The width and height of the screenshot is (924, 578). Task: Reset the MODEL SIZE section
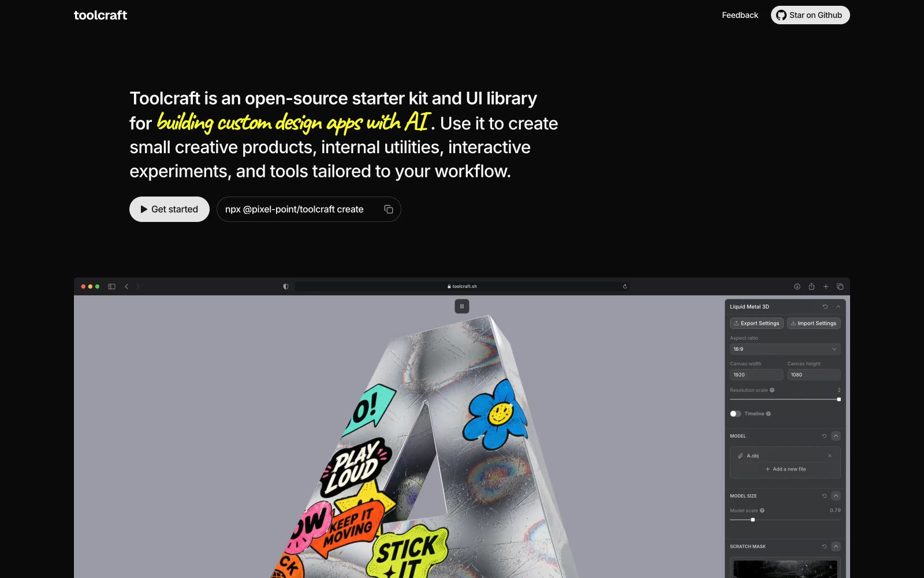[x=824, y=496]
